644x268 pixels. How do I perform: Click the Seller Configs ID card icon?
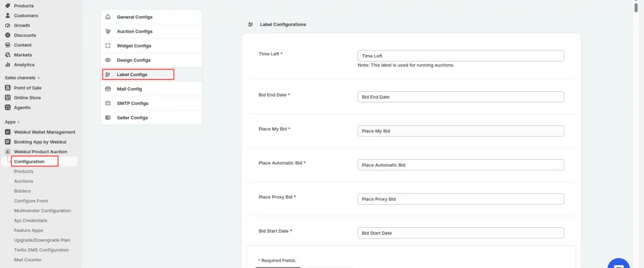click(x=108, y=117)
